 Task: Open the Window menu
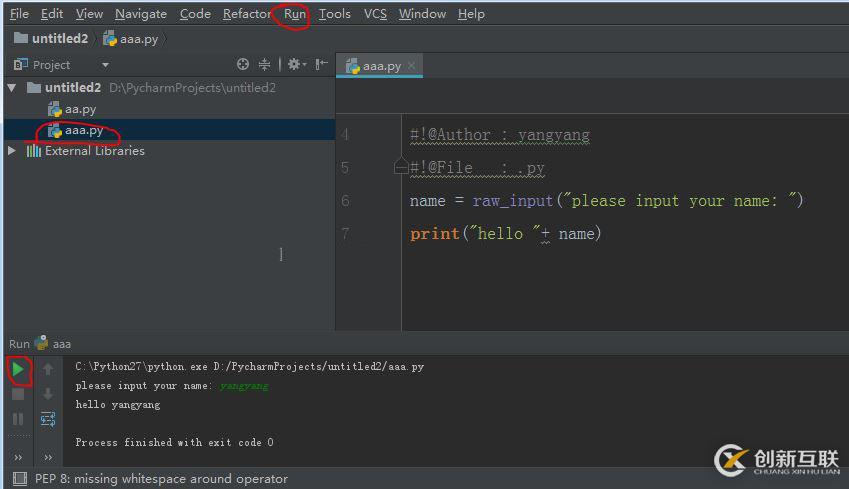point(422,14)
